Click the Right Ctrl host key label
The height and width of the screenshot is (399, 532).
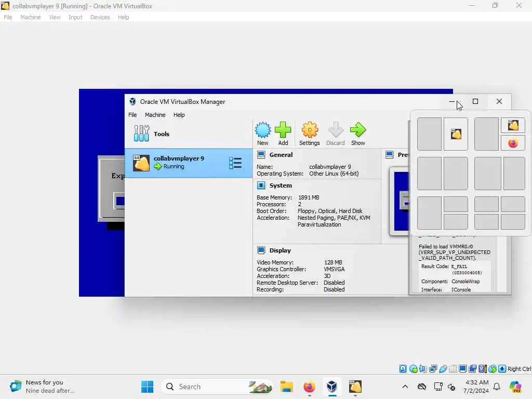[519, 369]
